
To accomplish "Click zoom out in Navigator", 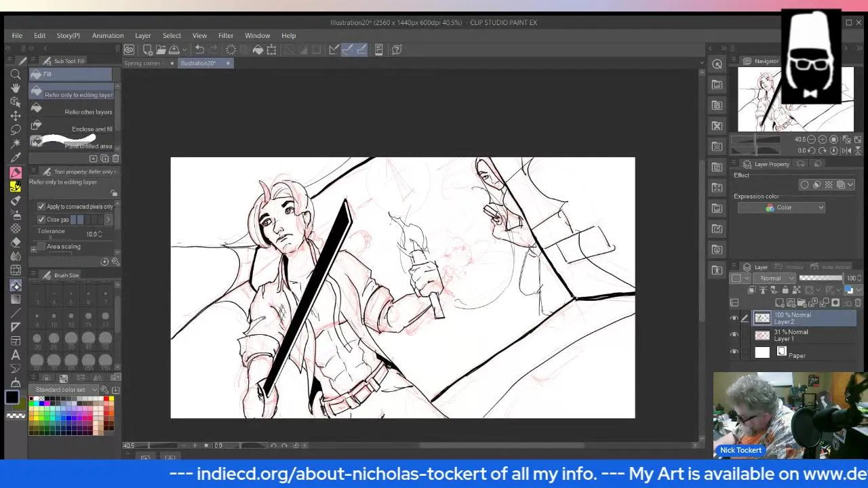I will (x=811, y=140).
